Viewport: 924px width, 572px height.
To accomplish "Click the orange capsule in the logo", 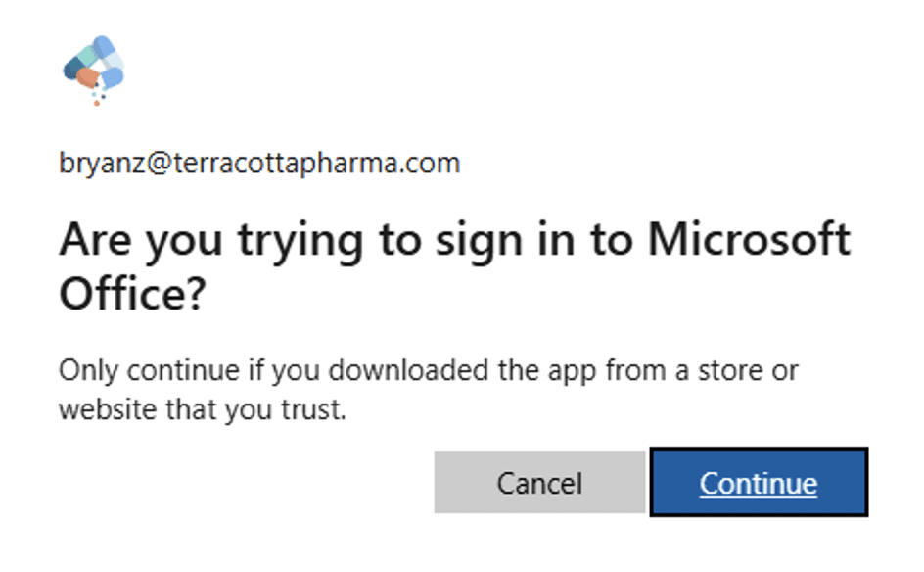I will 87,77.
